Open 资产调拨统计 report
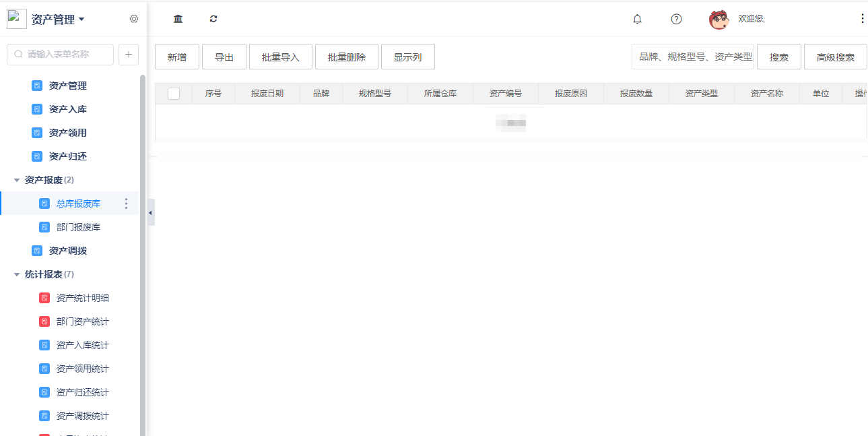Viewport: 868px width, 436px height. (83, 416)
